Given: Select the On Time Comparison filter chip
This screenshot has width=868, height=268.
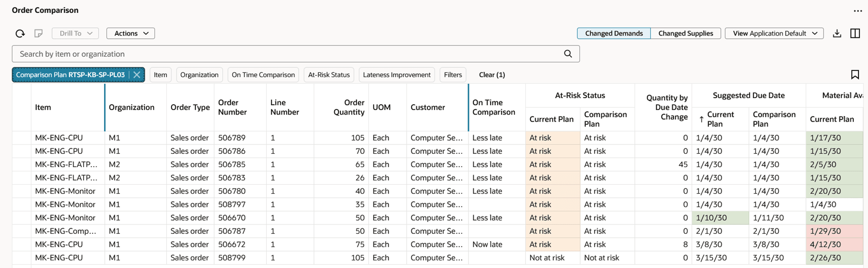Looking at the screenshot, I should coord(263,75).
